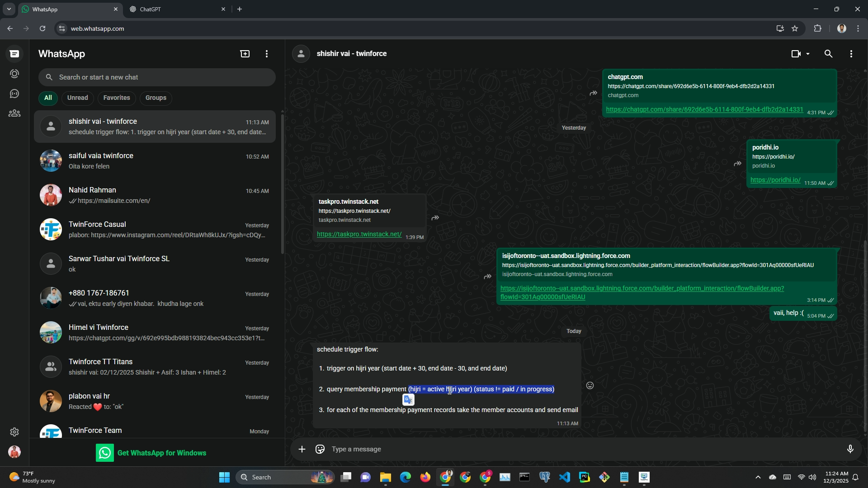Click the emoji picker next to the message box

coord(320,449)
